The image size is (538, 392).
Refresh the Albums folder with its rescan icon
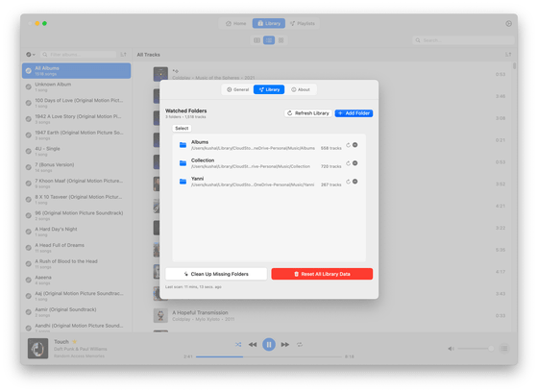click(348, 145)
